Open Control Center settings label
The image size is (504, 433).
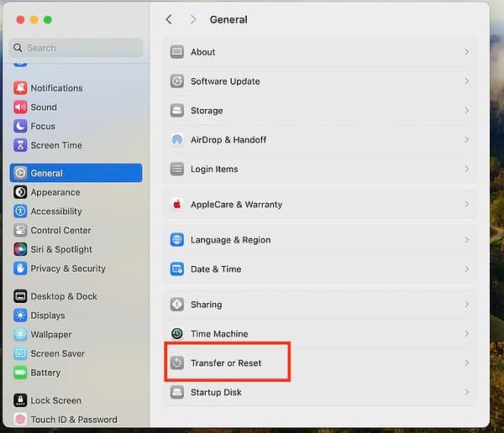click(x=60, y=230)
